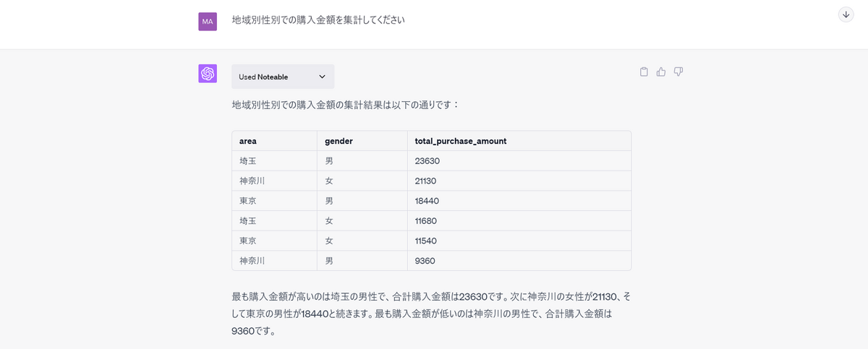Image resolution: width=868 pixels, height=349 pixels.
Task: Click the MA user avatar
Action: coord(208,22)
